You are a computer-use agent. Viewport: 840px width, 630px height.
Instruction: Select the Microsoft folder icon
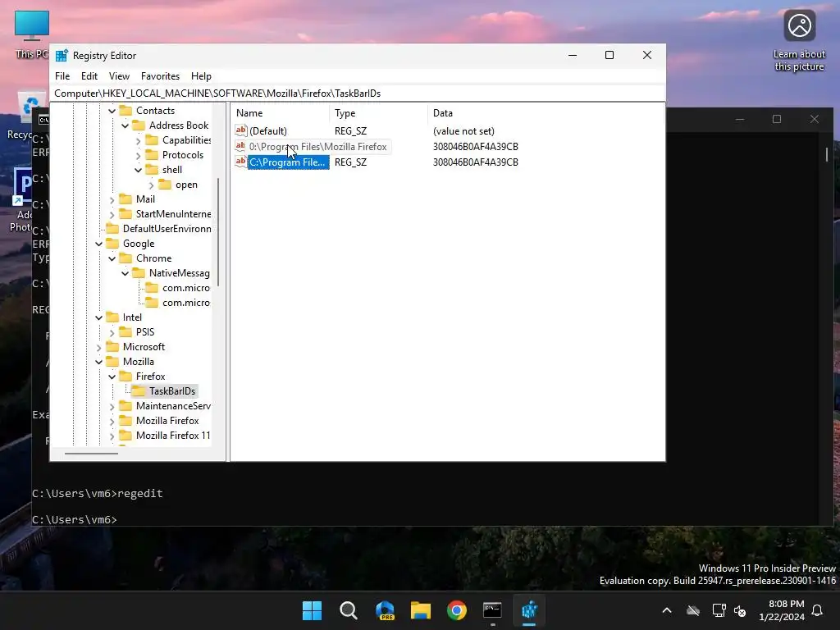point(112,347)
